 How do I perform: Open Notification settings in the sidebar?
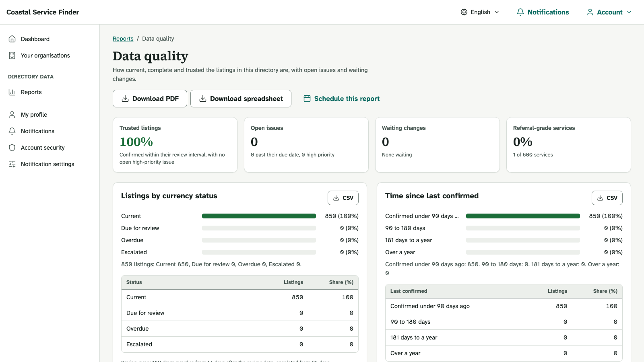[50, 164]
